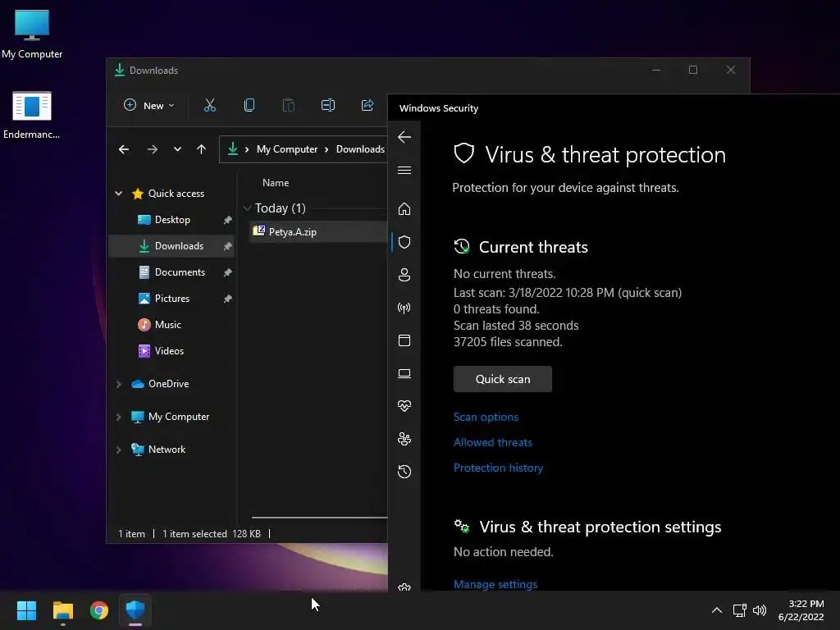Image resolution: width=840 pixels, height=630 pixels.
Task: Select Virus & threat protection shield icon
Action: click(x=404, y=242)
